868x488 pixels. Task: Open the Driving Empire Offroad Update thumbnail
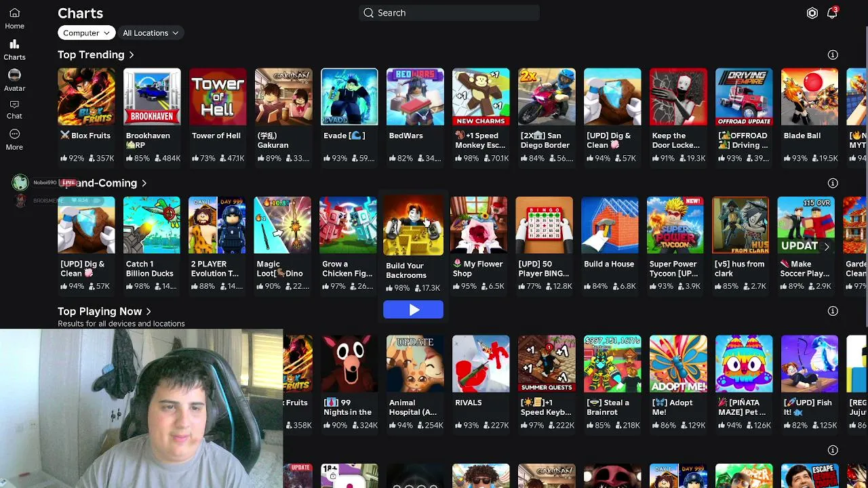coord(744,97)
